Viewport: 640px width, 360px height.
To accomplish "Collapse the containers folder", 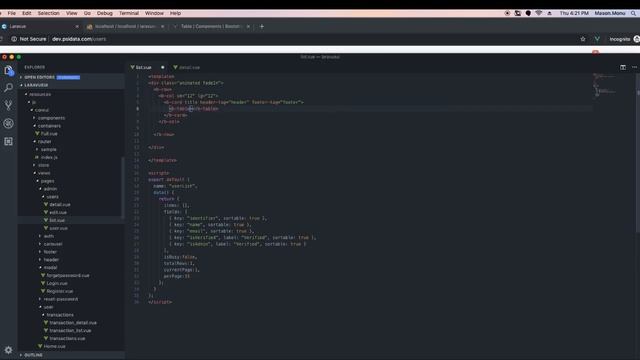I will coord(49,126).
